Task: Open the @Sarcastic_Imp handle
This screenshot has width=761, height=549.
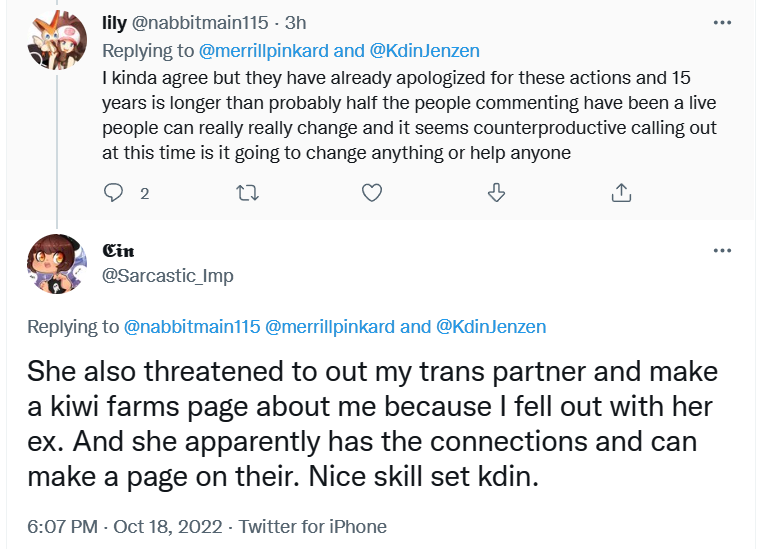Action: tap(168, 276)
